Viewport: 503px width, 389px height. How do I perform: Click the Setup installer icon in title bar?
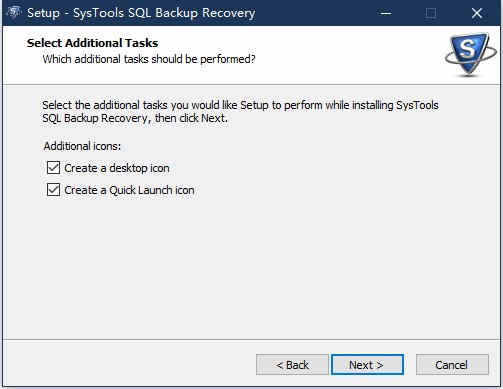(14, 13)
